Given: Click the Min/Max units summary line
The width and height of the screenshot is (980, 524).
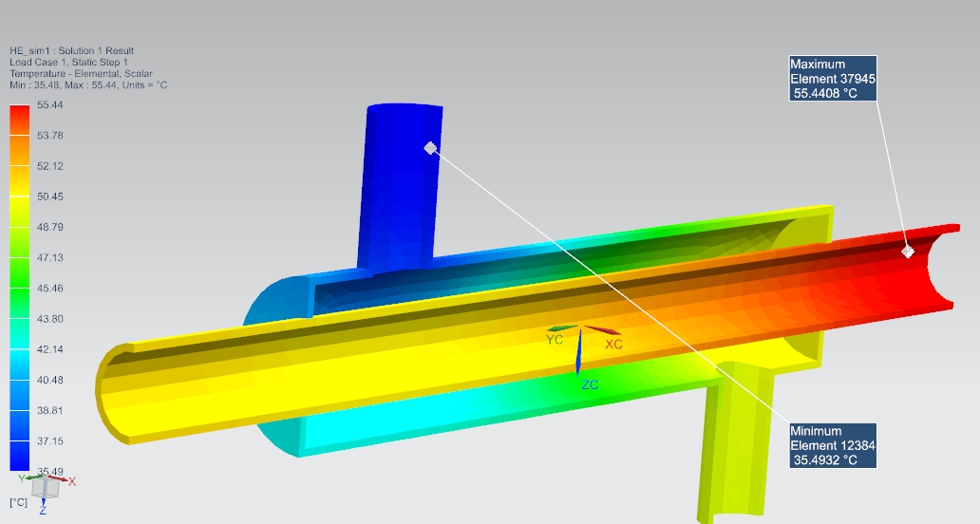Looking at the screenshot, I should (x=88, y=84).
